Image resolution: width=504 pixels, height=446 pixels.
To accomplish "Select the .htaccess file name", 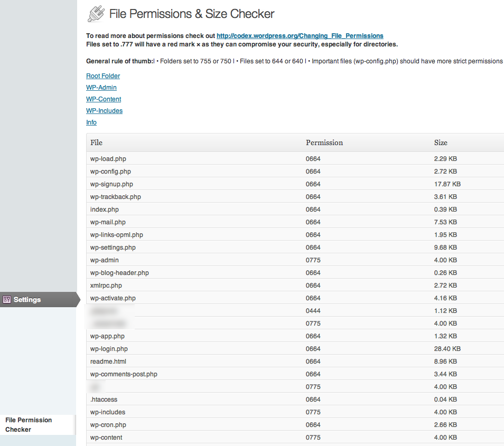I will 104,400.
